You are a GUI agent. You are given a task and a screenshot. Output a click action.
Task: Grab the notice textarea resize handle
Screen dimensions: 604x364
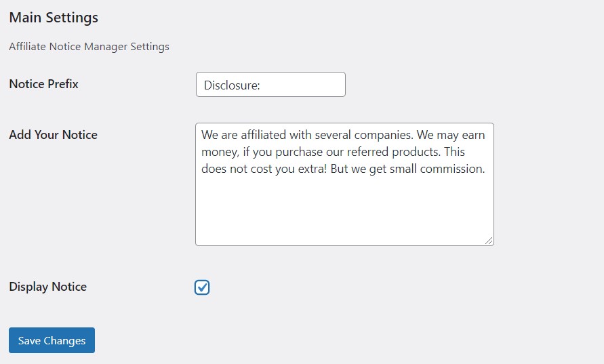click(489, 241)
